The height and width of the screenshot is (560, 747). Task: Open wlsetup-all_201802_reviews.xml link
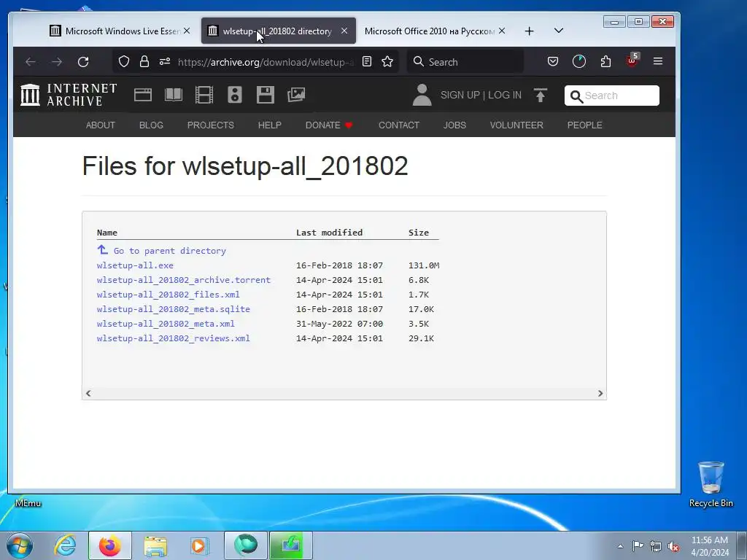click(174, 338)
